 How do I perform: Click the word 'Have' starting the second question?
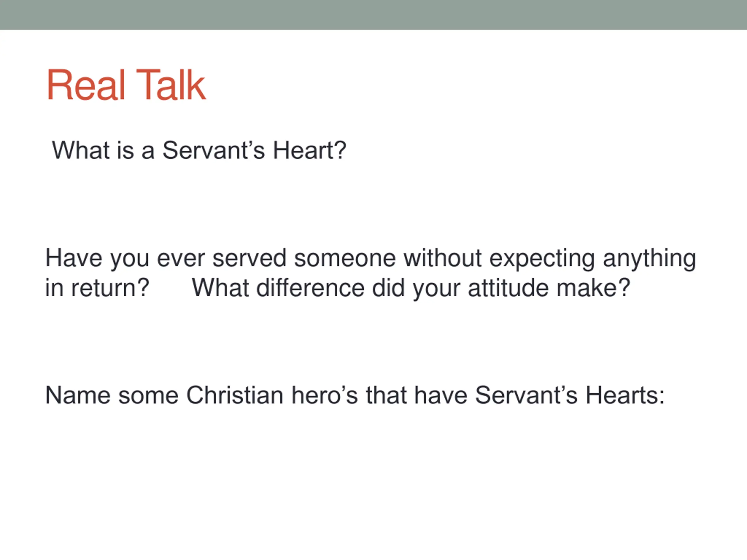click(x=74, y=258)
